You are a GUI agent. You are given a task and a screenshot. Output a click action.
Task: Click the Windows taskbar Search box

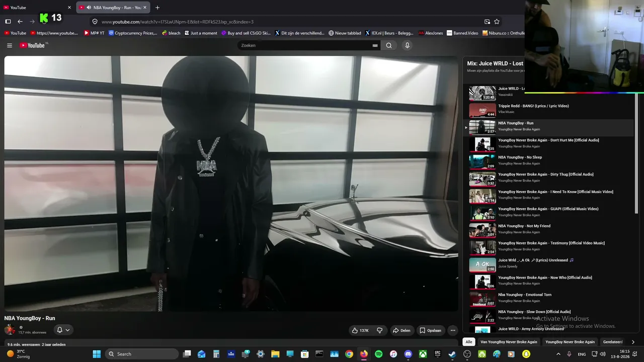(142, 354)
